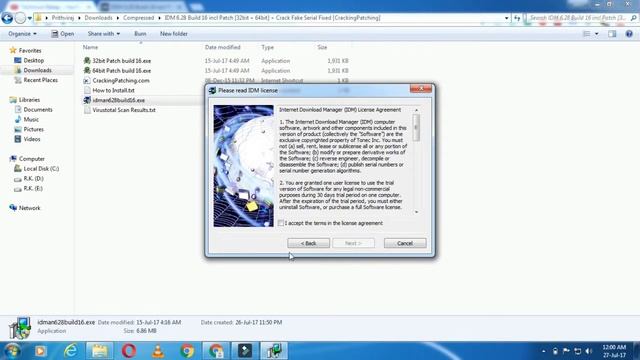640x360 pixels.
Task: Click the Action Center flag icon
Action: tap(566, 351)
